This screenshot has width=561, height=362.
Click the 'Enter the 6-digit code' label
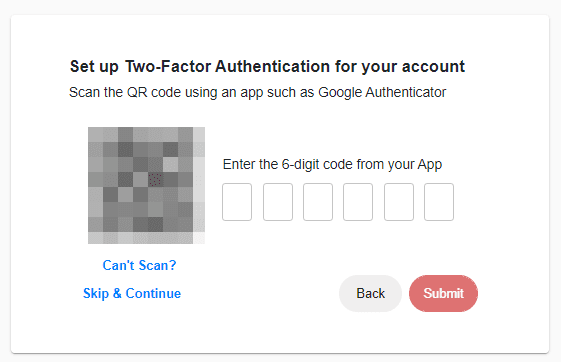[288, 165]
